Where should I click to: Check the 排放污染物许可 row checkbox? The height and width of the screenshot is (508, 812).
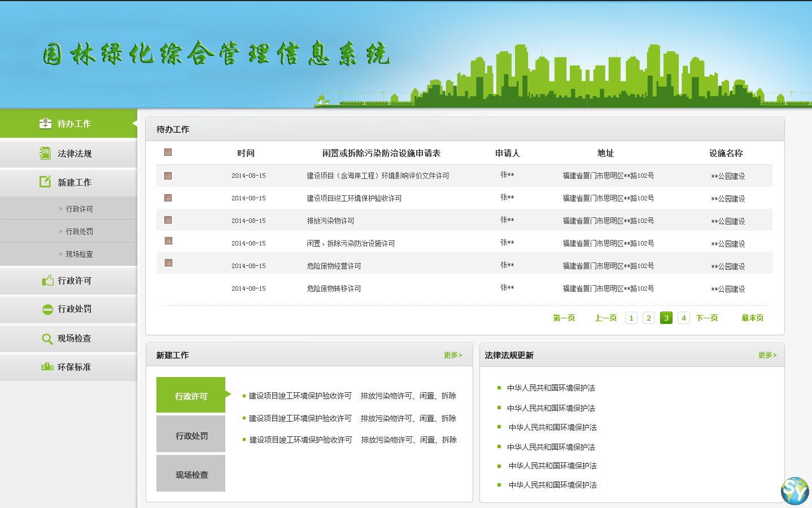pyautogui.click(x=167, y=220)
